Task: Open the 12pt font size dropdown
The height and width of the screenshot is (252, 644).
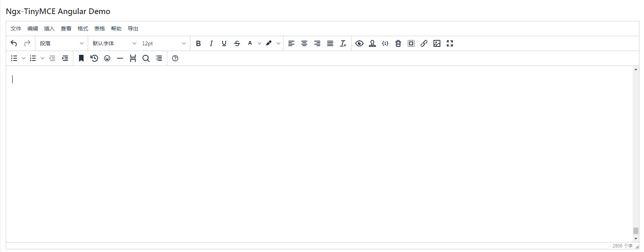Action: [164, 43]
